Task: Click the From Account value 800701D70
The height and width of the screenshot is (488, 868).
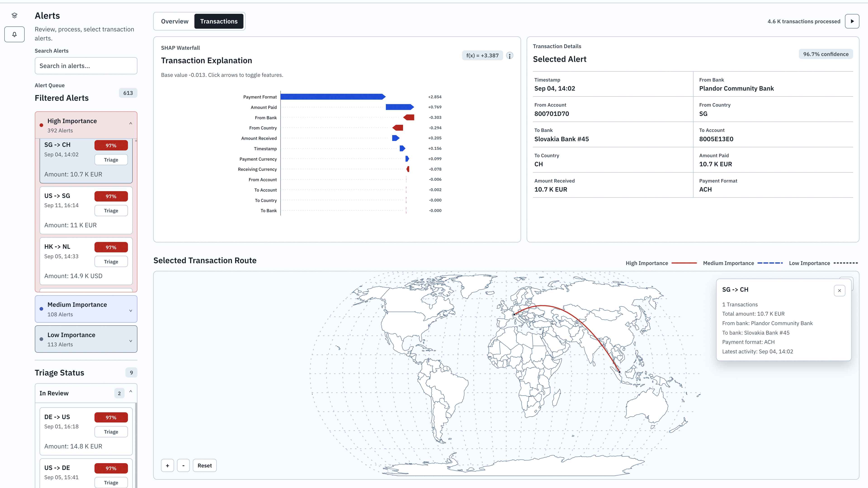Action: click(x=552, y=114)
